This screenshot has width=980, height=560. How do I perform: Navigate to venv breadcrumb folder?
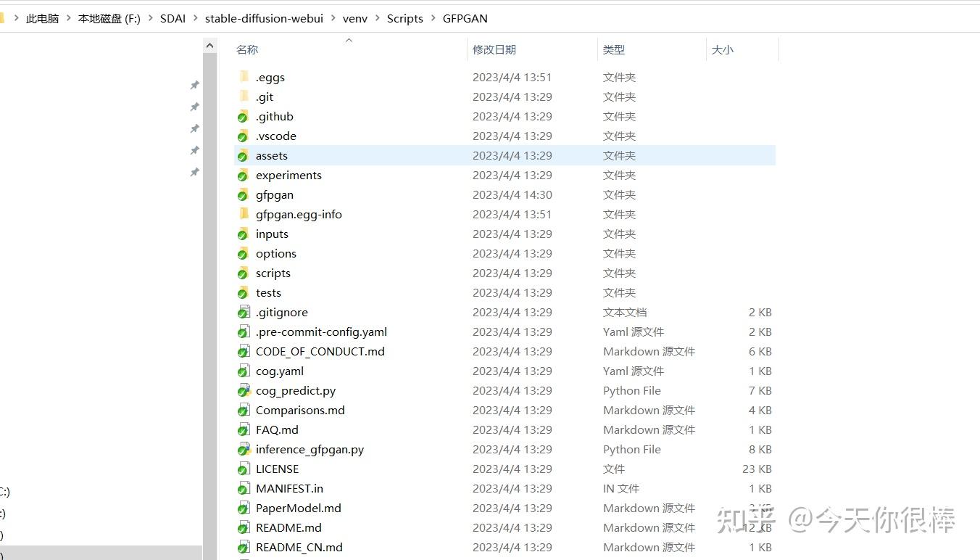(x=355, y=18)
